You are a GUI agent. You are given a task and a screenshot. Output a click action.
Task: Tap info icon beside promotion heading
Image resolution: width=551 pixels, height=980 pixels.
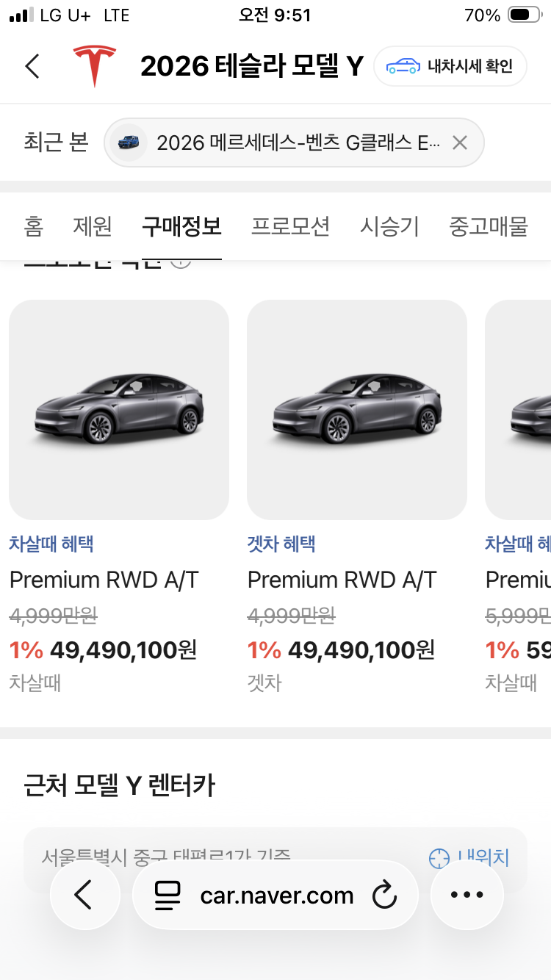click(x=181, y=263)
